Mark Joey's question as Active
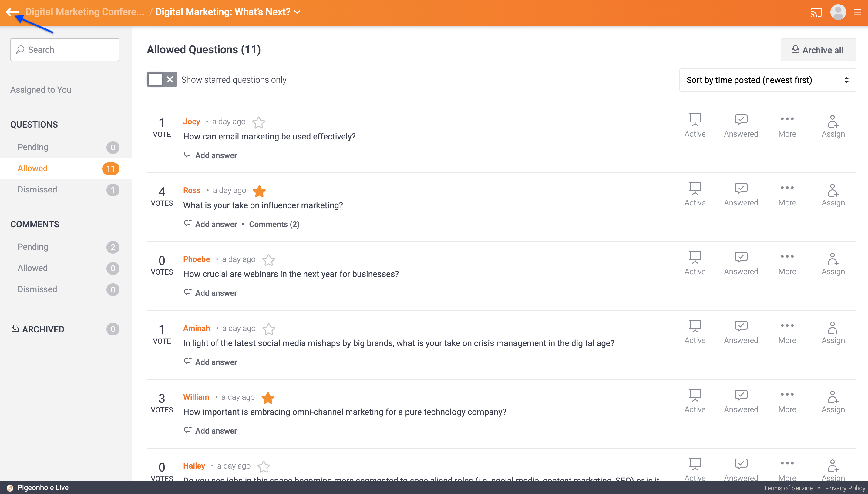The image size is (868, 494). (x=695, y=125)
